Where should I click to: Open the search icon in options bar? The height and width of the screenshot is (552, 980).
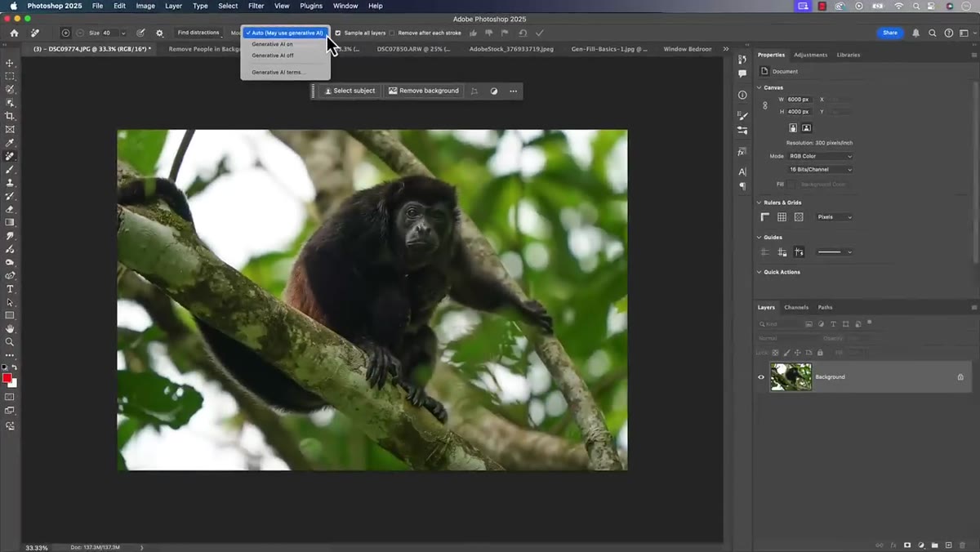(x=933, y=33)
